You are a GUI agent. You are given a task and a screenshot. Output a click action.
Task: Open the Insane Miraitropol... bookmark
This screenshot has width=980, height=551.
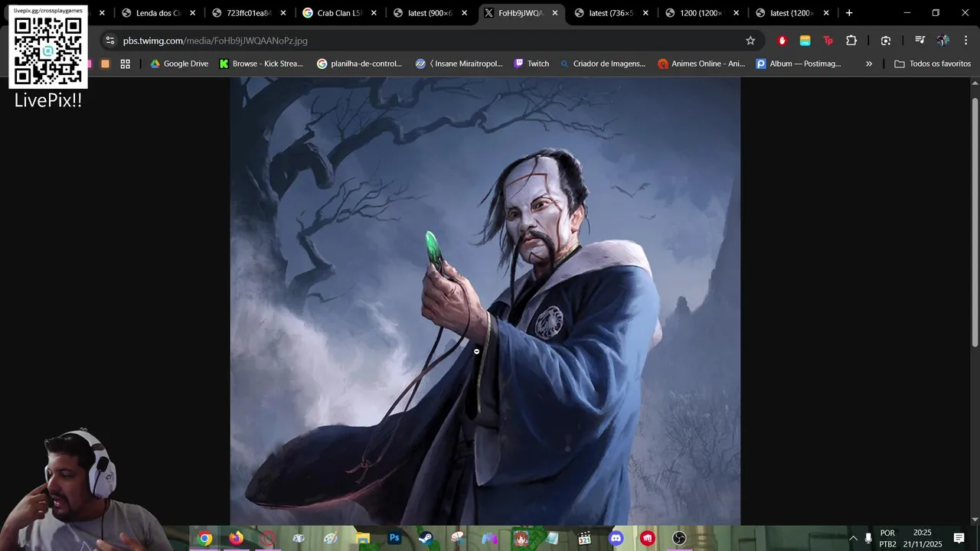459,64
